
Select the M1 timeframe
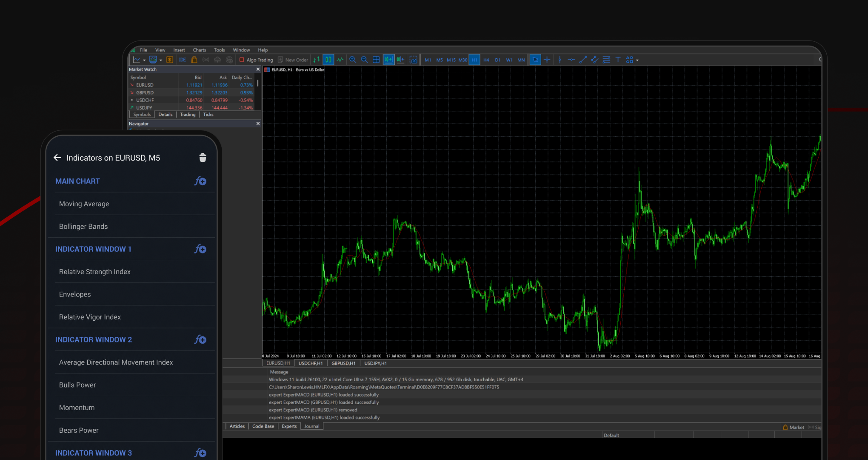[428, 60]
